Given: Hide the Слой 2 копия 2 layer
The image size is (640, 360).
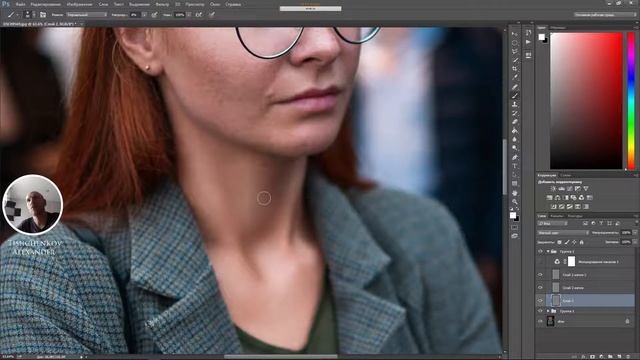Looking at the screenshot, I should [x=540, y=275].
